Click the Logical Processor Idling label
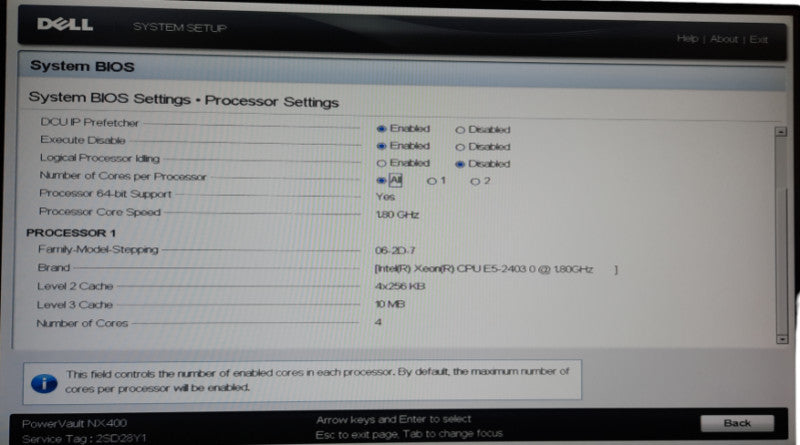Image resolution: width=800 pixels, height=445 pixels. [x=99, y=158]
